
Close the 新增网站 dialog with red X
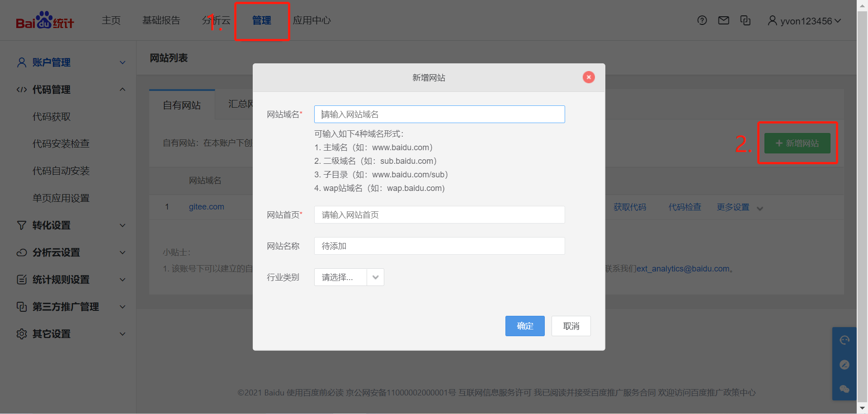click(589, 77)
